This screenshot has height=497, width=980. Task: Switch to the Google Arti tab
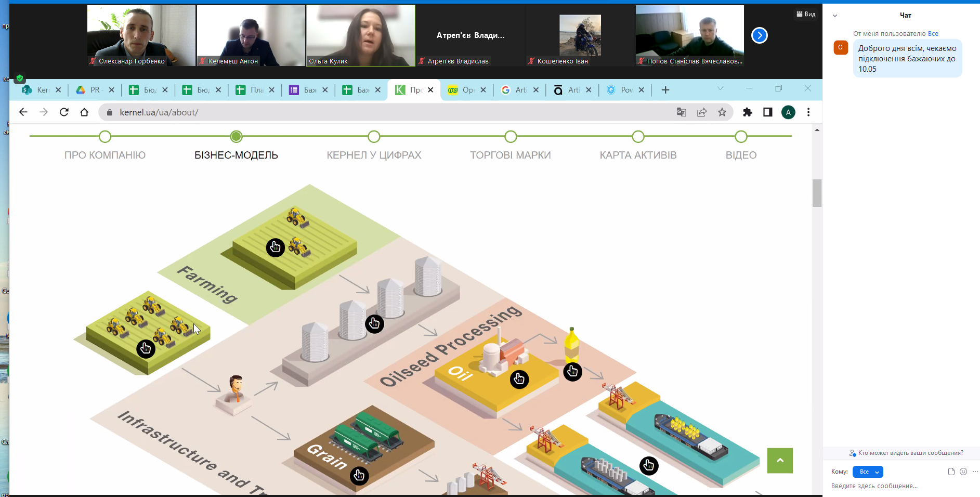click(520, 90)
